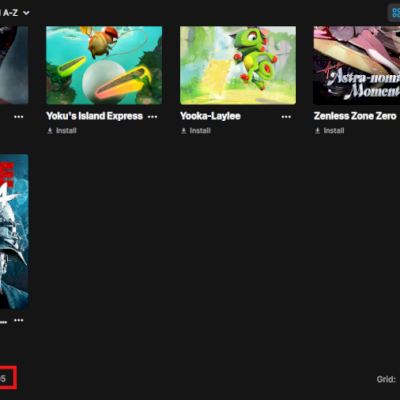Open options menu for Yoku's Island Express
The image size is (400, 400).
[x=153, y=117]
